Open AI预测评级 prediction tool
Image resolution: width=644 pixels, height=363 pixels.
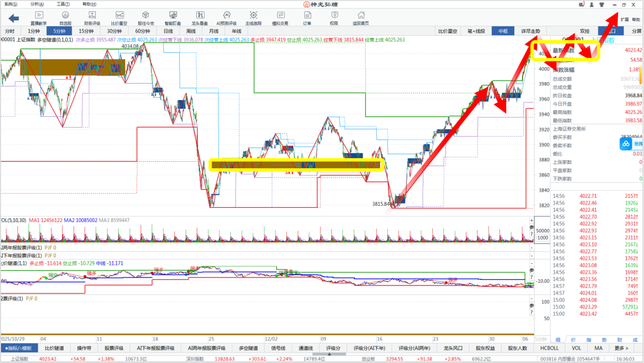tap(227, 19)
